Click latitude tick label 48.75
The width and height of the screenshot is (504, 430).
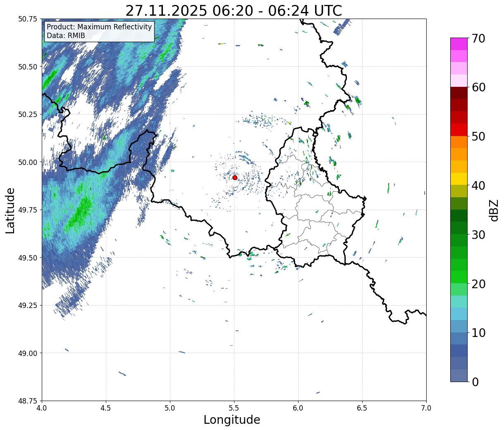pos(28,401)
